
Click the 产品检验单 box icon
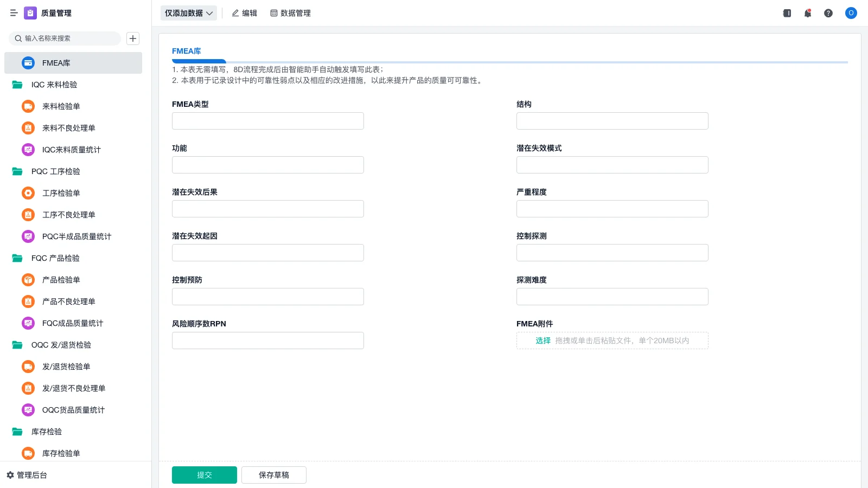28,280
